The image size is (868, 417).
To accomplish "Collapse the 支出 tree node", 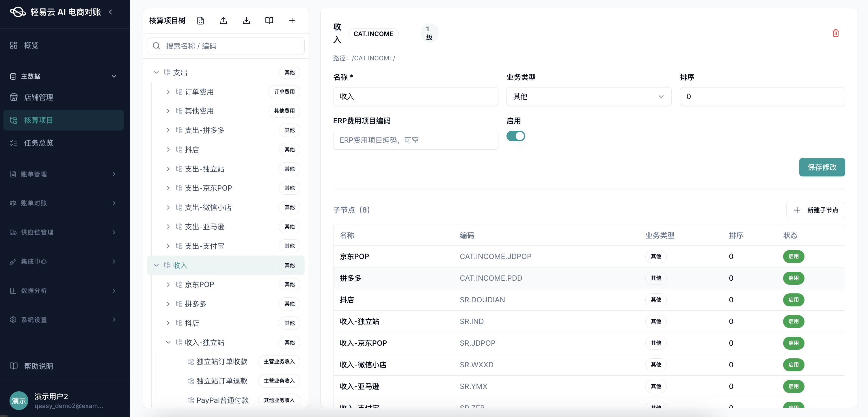I will 156,72.
